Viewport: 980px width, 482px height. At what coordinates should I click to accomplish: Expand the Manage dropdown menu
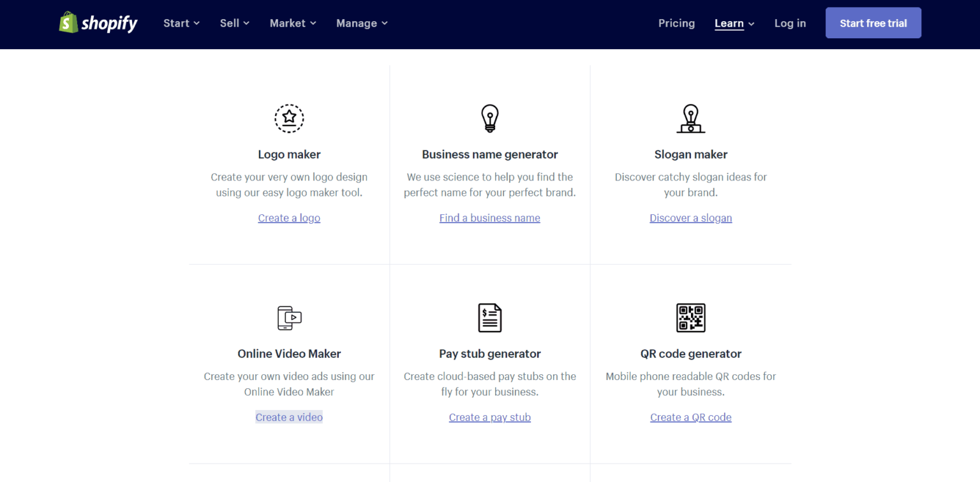tap(361, 23)
